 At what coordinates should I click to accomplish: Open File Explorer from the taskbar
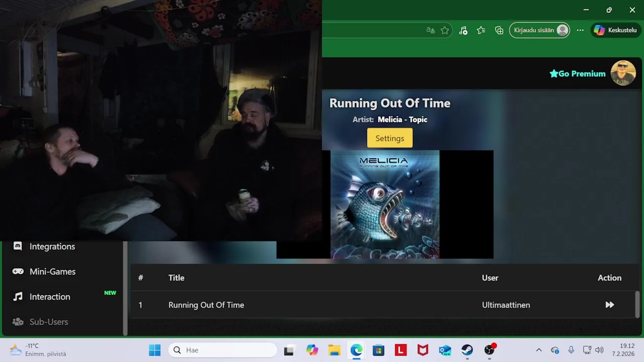334,350
